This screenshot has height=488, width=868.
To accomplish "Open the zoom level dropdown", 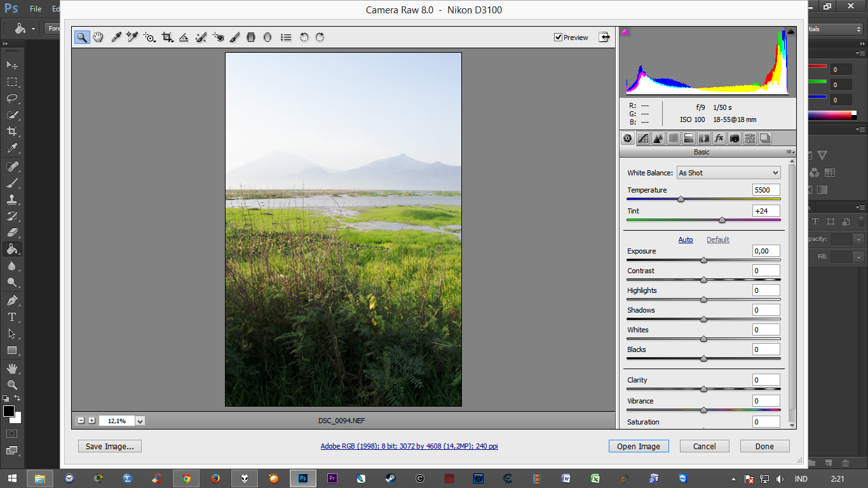I will coord(140,421).
